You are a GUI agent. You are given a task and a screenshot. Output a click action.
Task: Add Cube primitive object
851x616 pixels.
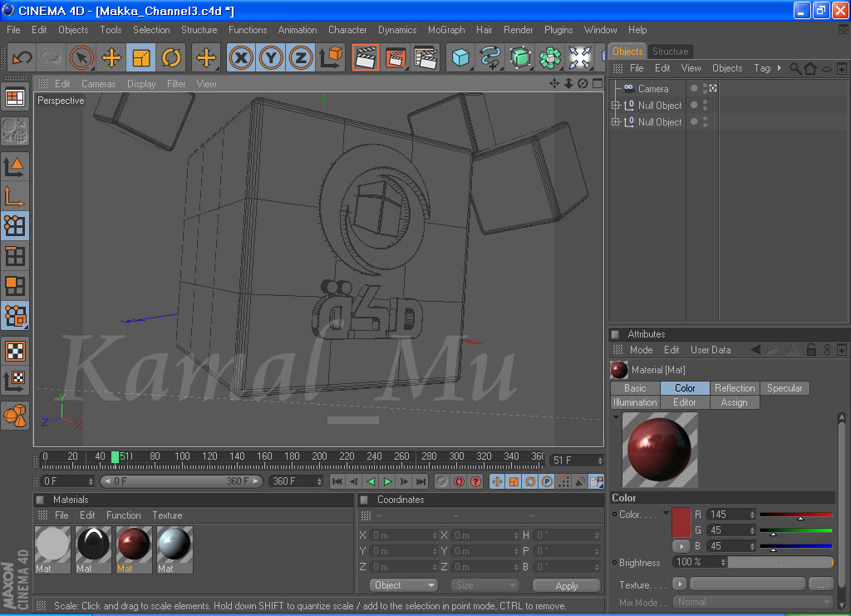460,57
